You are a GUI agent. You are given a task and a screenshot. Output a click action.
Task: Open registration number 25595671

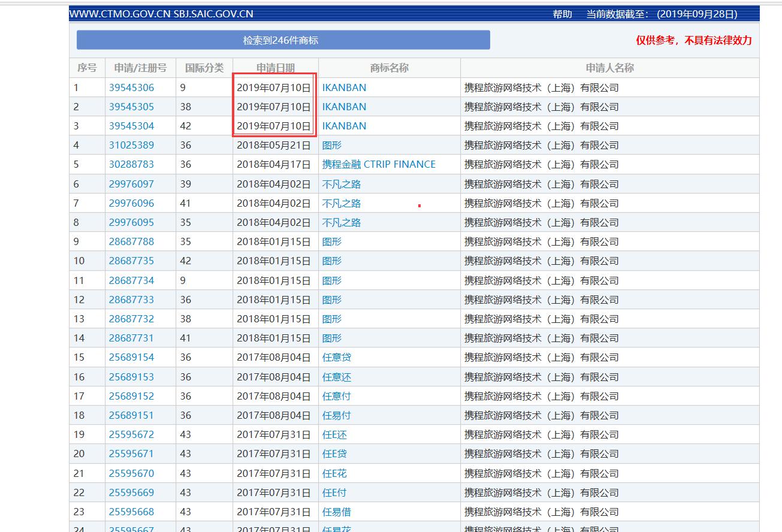131,454
